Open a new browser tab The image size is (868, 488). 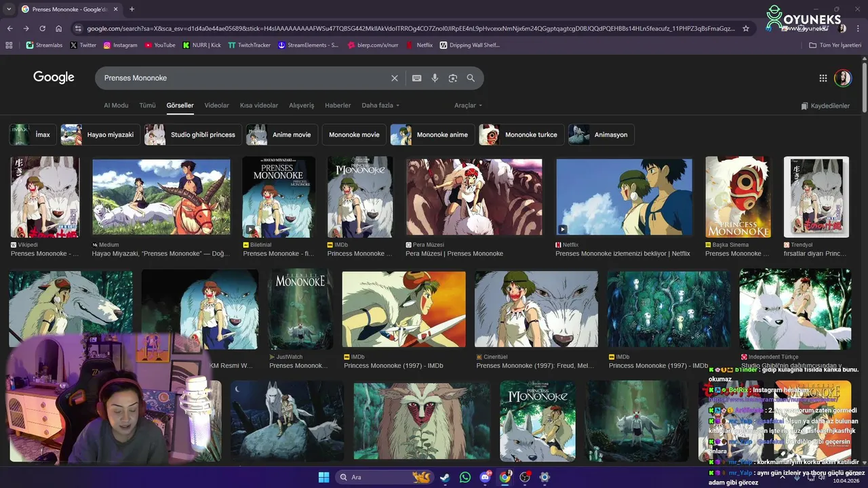pyautogui.click(x=132, y=9)
